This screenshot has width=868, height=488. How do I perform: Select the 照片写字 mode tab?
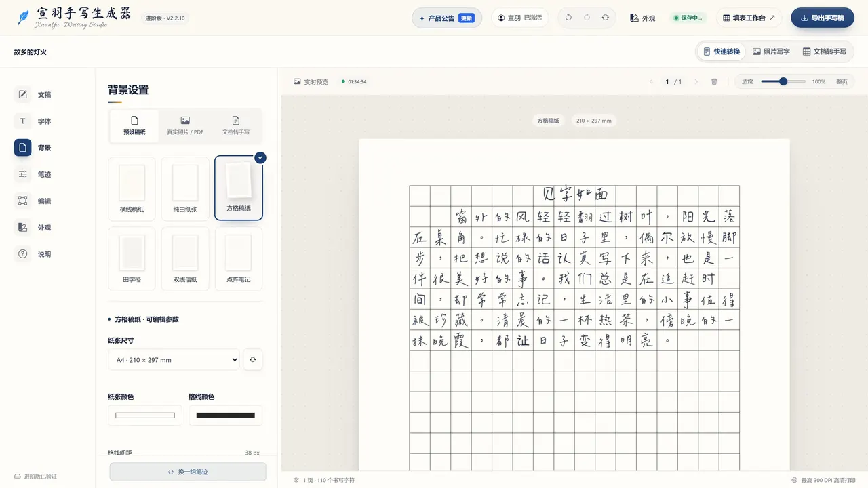tap(771, 52)
